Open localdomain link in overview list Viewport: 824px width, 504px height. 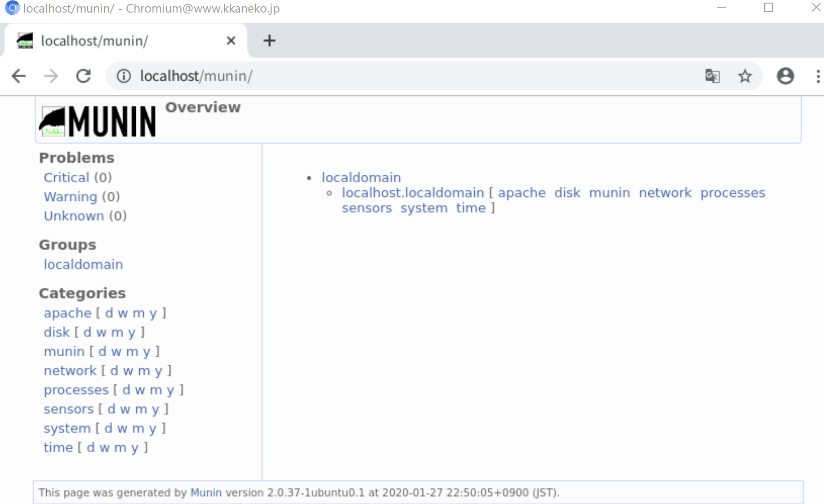tap(361, 177)
